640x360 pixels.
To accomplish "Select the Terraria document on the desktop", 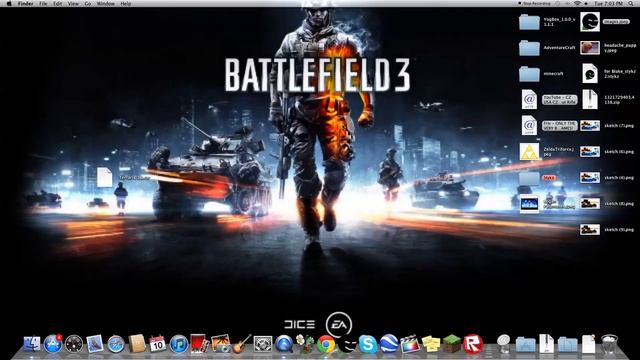I will coord(104,178).
